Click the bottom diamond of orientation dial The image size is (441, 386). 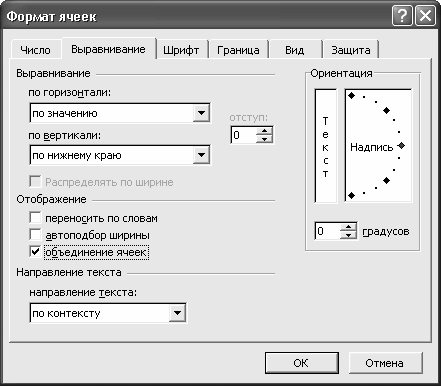click(351, 196)
